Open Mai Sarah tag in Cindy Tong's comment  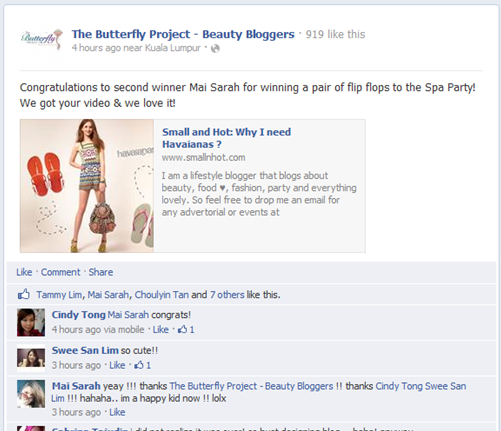click(x=128, y=315)
